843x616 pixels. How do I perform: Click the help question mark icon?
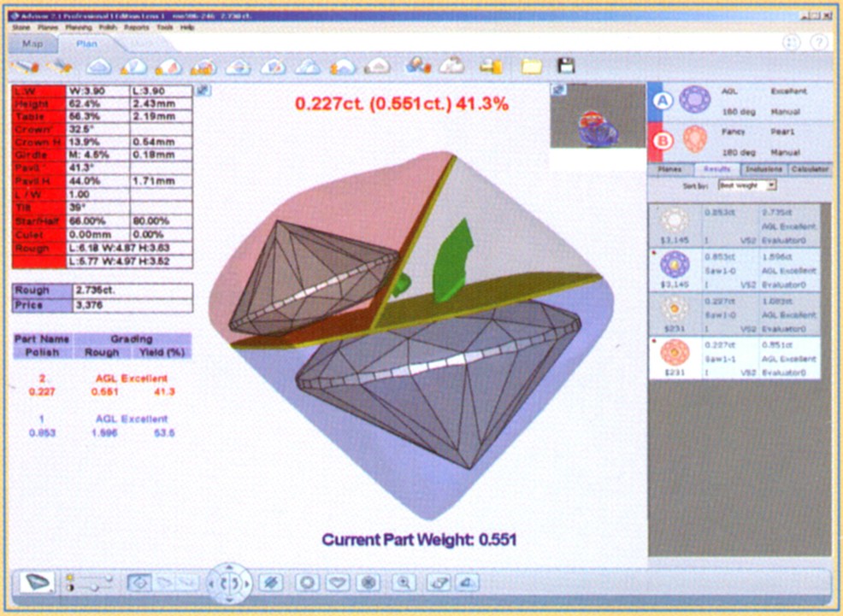pos(819,42)
